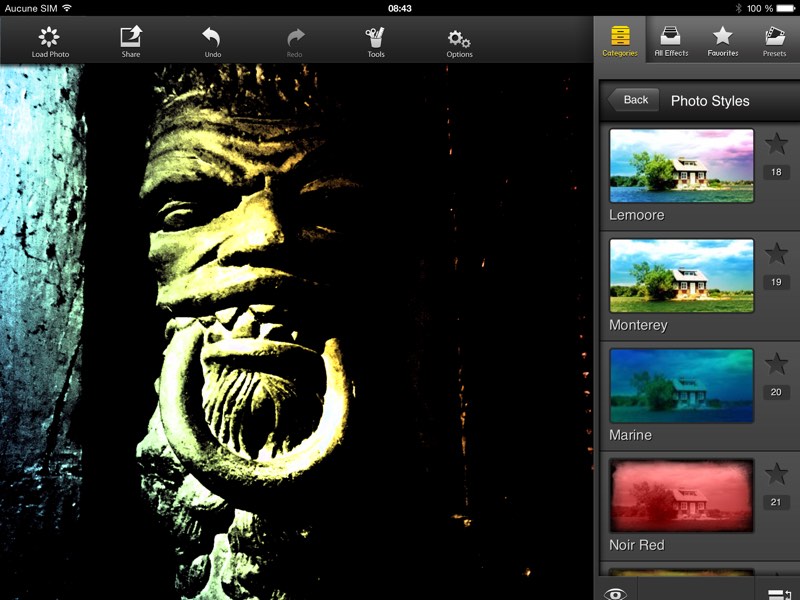Image resolution: width=800 pixels, height=600 pixels.
Task: Apply the Lemoore style thumbnail
Action: click(x=681, y=166)
